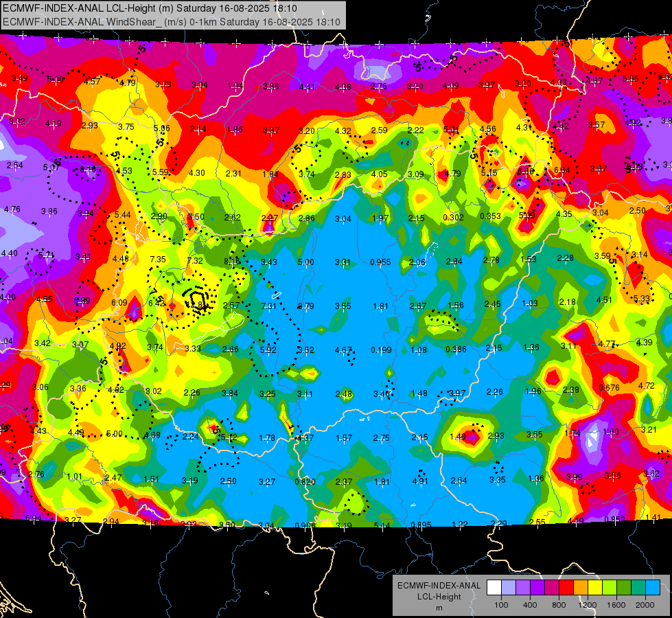Click the wind shear value 7.32

[195, 260]
